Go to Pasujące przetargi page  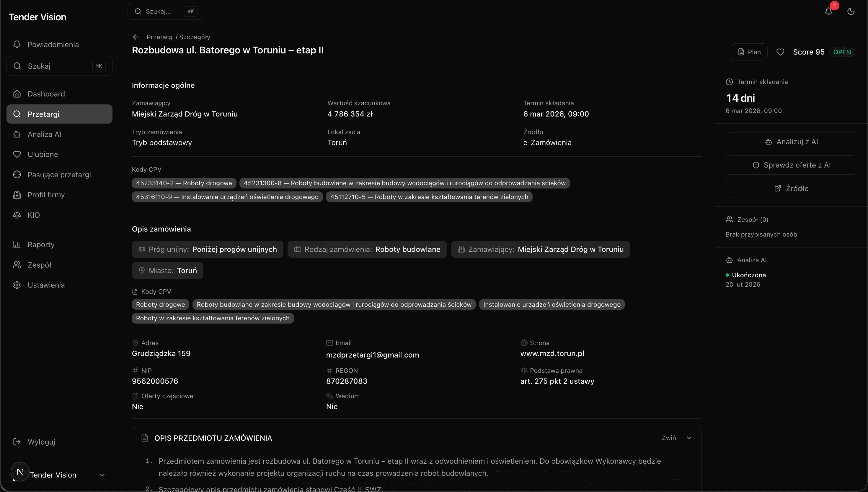click(59, 175)
